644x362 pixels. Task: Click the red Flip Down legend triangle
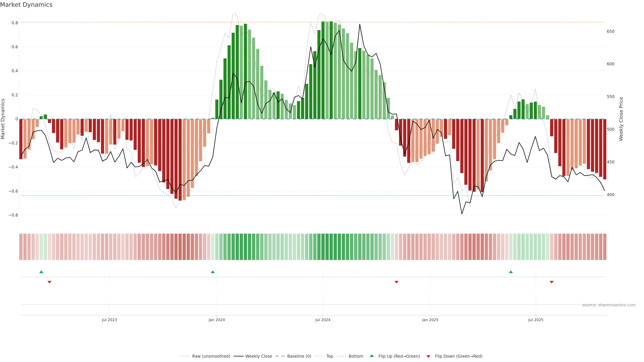click(x=428, y=356)
